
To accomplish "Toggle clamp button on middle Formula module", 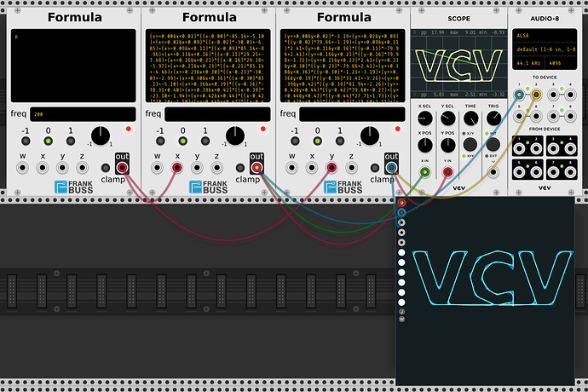I will coord(240,168).
